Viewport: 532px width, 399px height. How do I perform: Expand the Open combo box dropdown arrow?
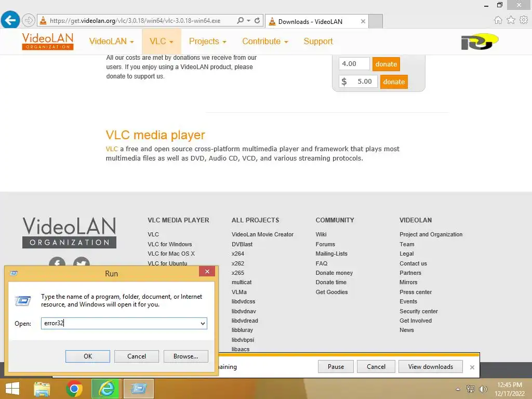coord(203,323)
